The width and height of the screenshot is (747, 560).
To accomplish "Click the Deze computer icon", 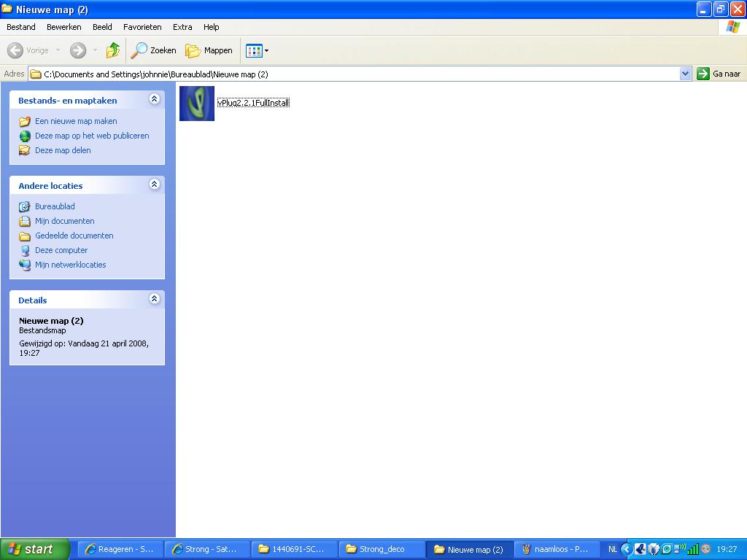I will click(25, 251).
